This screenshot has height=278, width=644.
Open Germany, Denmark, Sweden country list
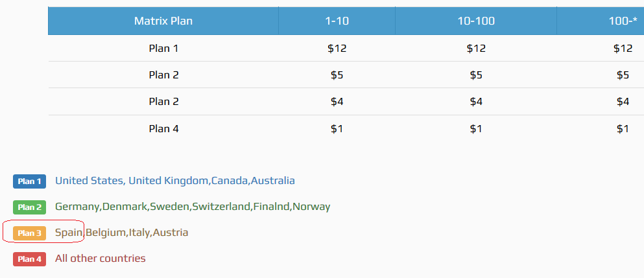(192, 207)
